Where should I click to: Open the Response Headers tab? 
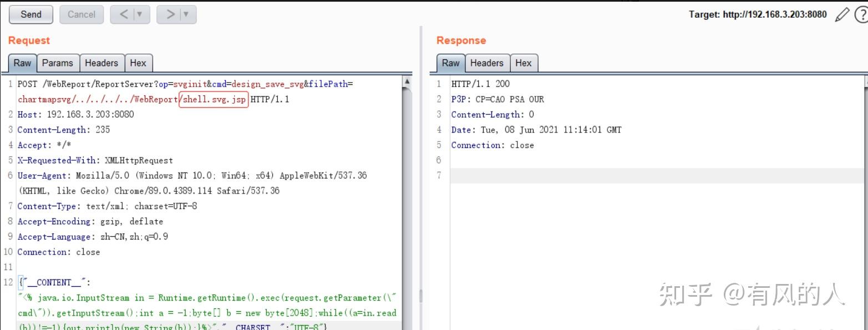[487, 63]
